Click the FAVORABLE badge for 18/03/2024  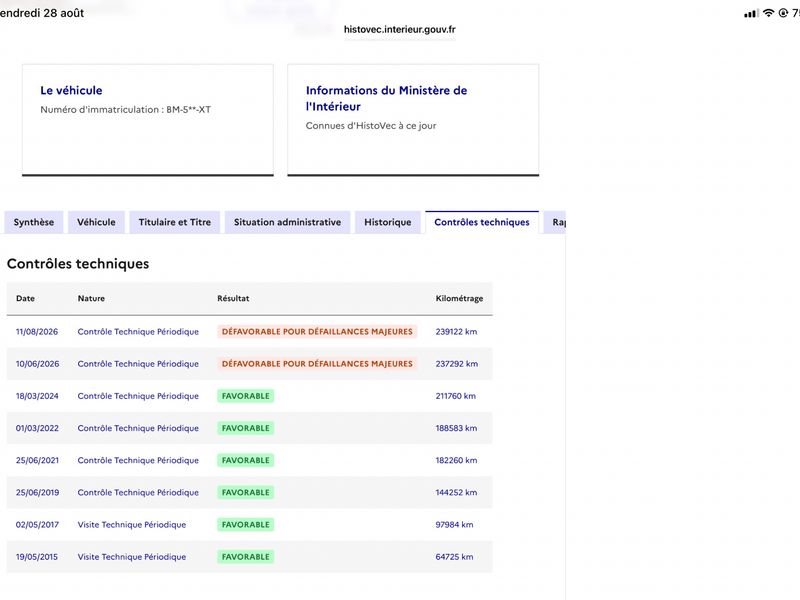(245, 396)
